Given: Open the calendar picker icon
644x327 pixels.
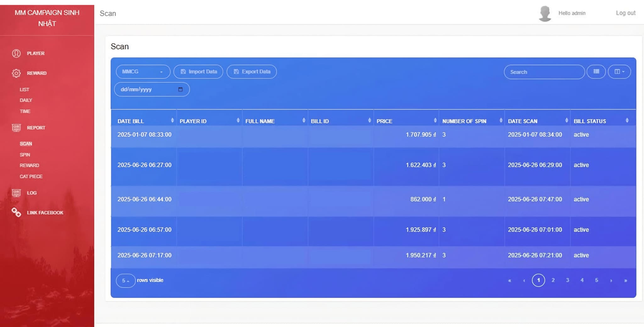Looking at the screenshot, I should click(180, 90).
